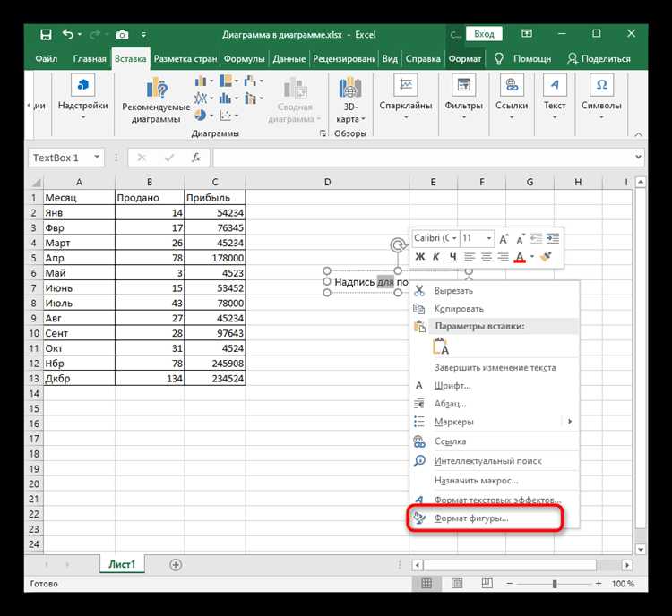672x616 pixels.
Task: Increase indent in mini toolbar
Action: click(553, 238)
